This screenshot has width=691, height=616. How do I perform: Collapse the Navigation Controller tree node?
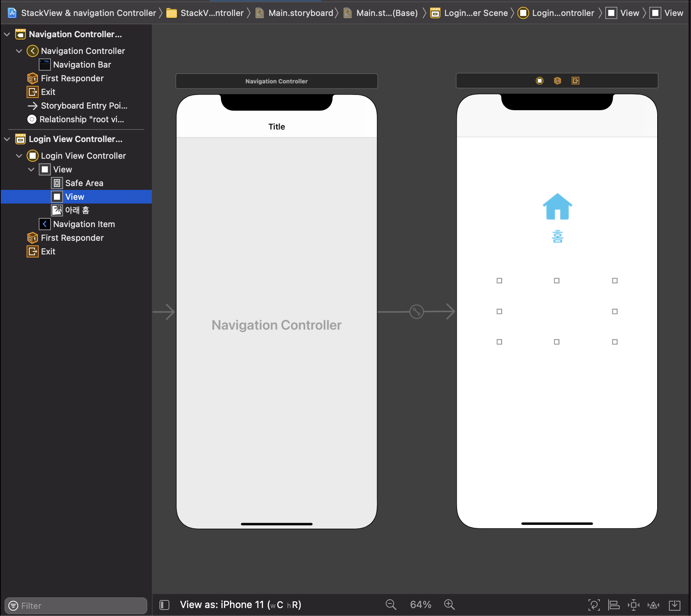click(19, 51)
